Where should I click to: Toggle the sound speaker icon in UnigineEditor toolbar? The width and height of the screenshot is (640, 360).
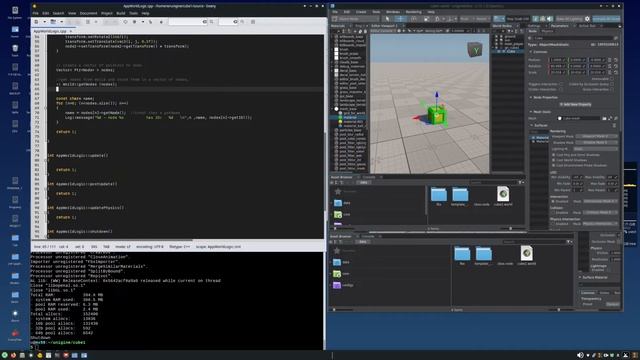tap(550, 19)
